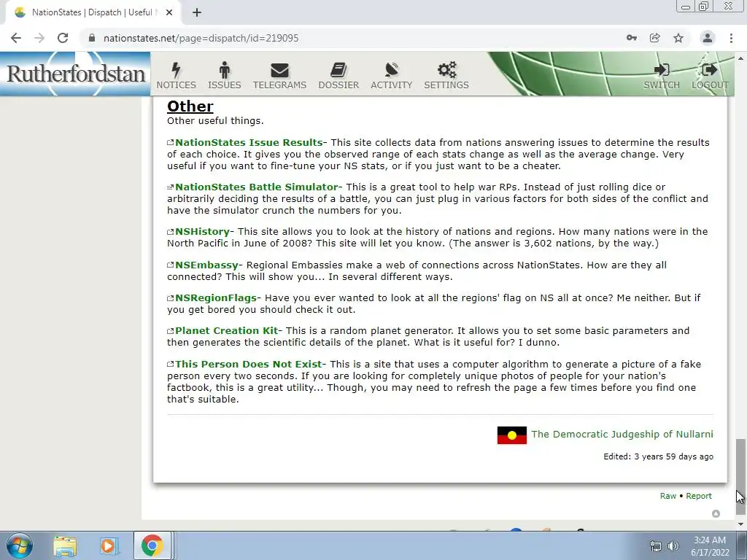This screenshot has height=560, width=747.
Task: Click the Chrome taskbar icon
Action: (x=152, y=545)
